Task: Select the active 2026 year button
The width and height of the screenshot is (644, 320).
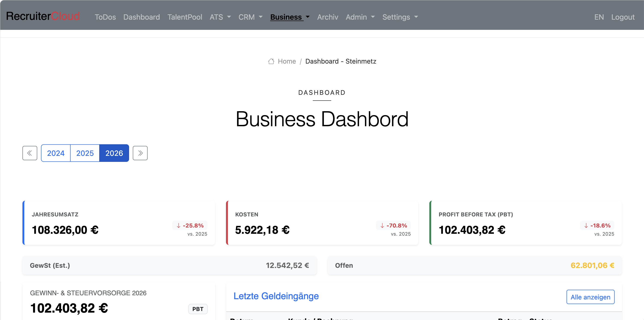Action: [x=114, y=153]
